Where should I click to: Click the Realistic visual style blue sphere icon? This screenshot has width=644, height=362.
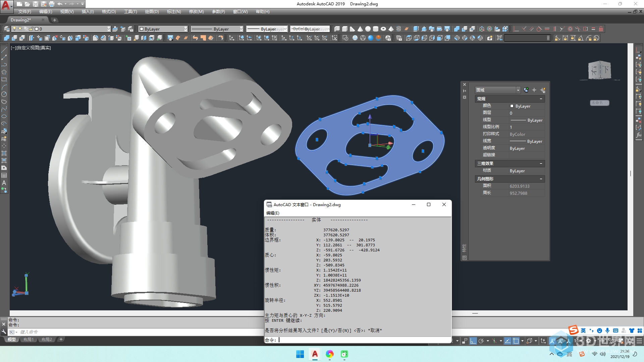click(x=371, y=38)
